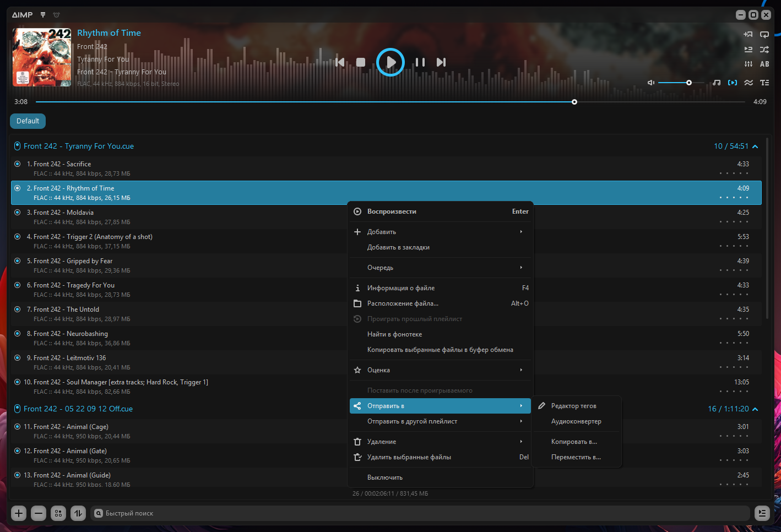
Task: Pause playback
Action: [420, 62]
